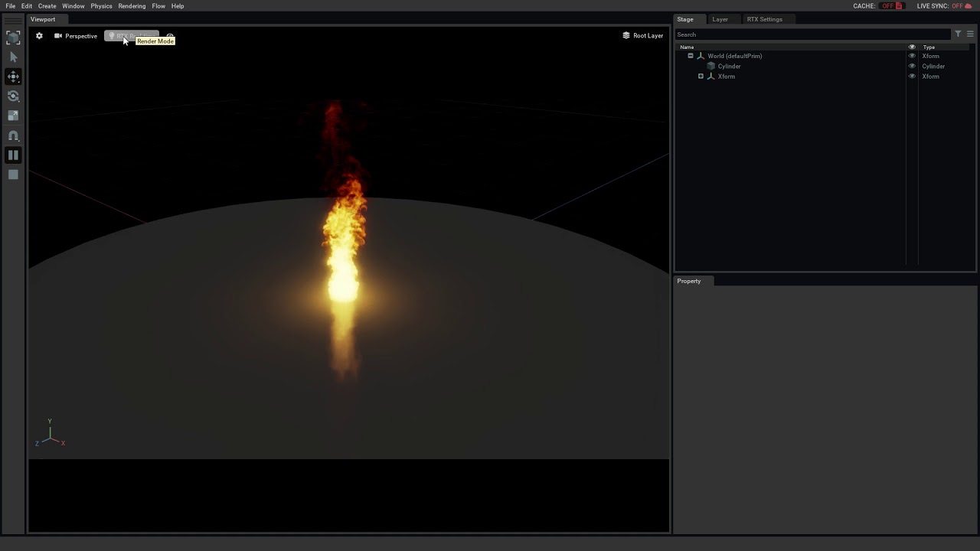Expand the Xform tree node

[701, 77]
